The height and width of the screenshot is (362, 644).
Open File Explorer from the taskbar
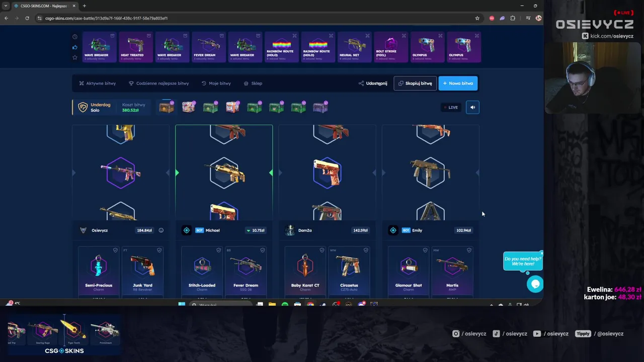[x=272, y=304]
